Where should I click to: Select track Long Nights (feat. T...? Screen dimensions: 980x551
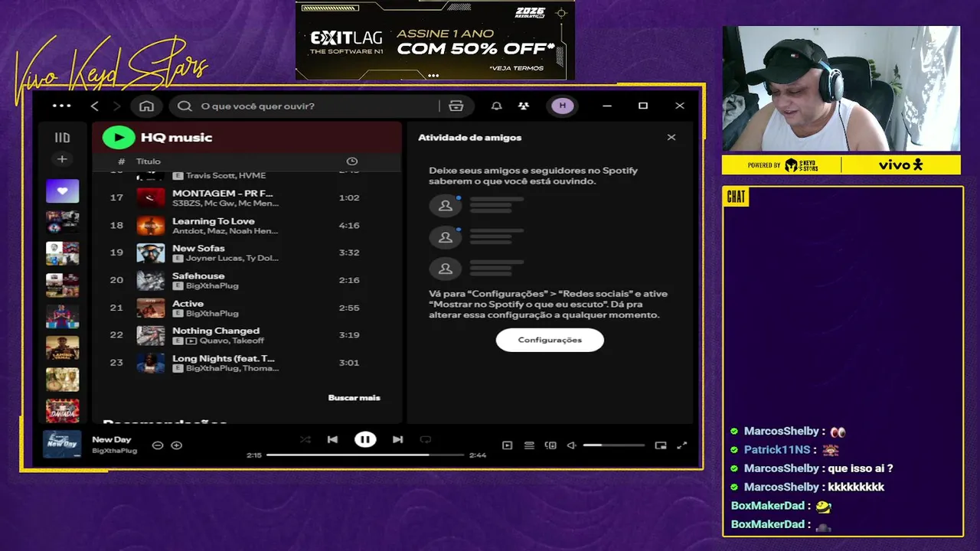tap(223, 358)
